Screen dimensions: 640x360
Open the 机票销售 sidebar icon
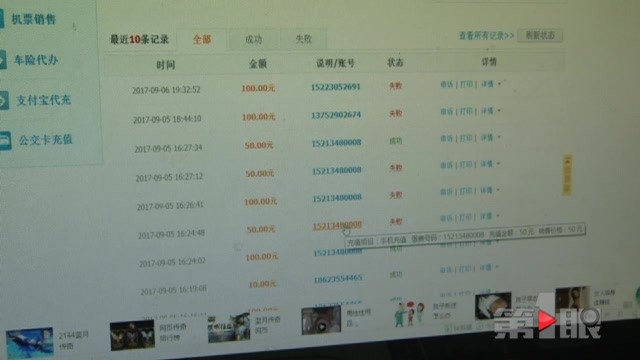coord(2,19)
